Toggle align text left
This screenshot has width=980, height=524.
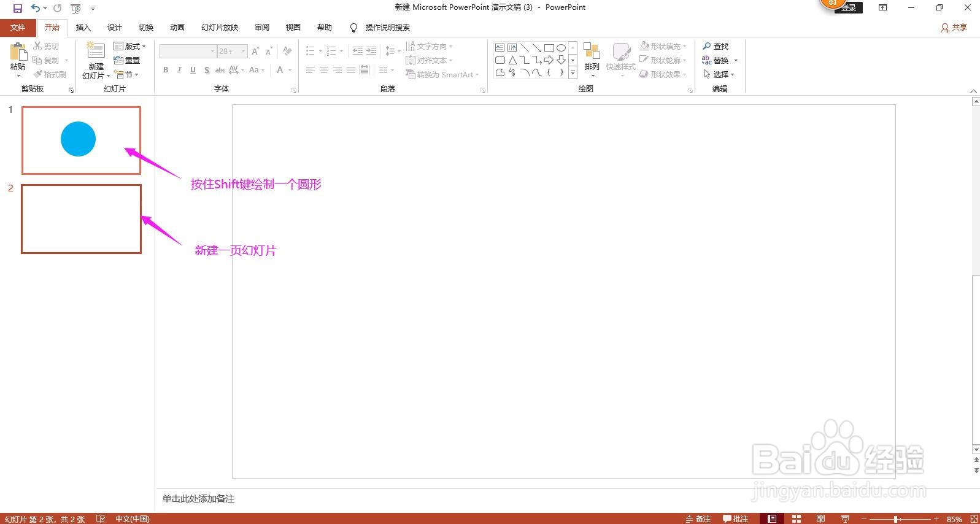coord(311,70)
